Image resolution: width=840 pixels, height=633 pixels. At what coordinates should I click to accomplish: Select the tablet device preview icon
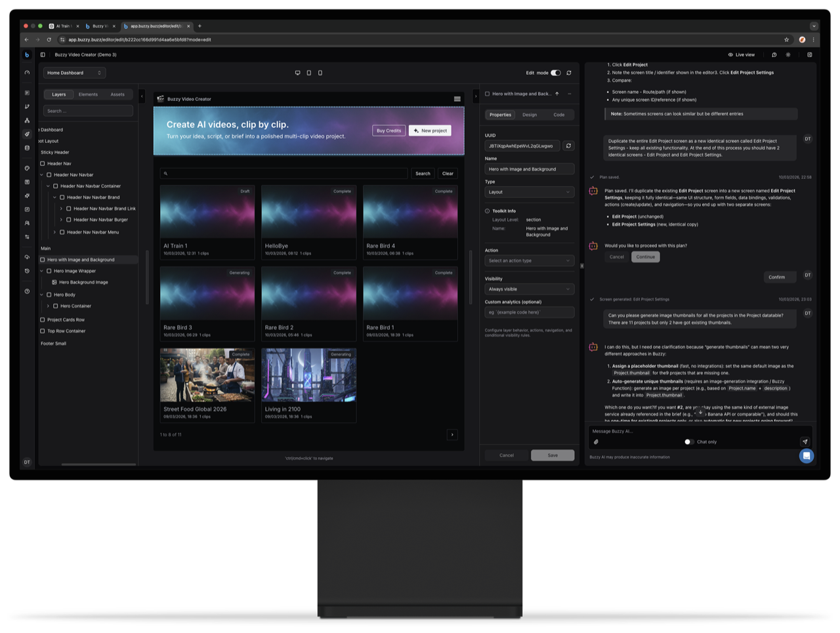pos(309,73)
